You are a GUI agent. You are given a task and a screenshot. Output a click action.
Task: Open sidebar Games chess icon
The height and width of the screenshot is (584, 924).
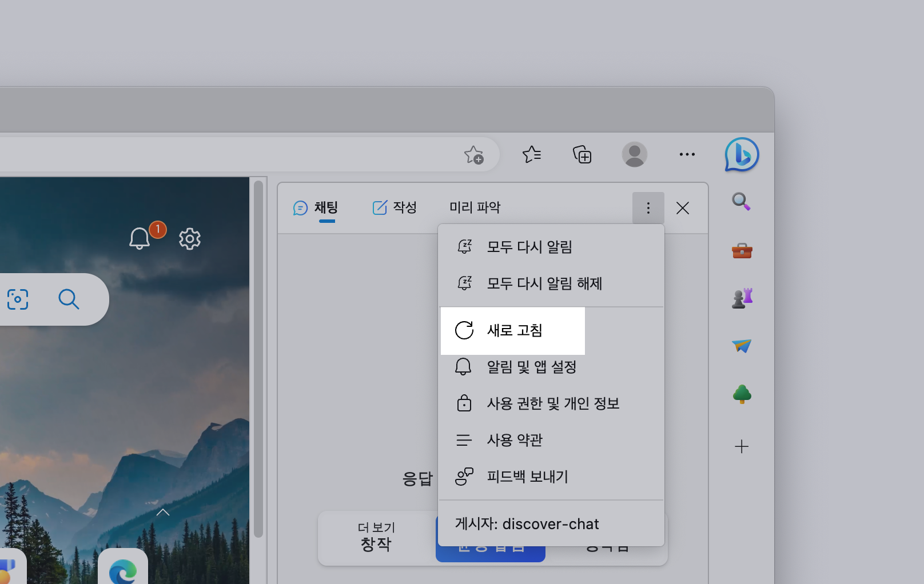tap(742, 298)
